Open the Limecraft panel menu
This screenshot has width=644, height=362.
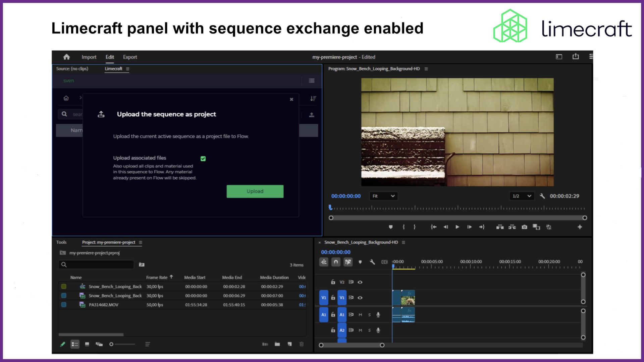pos(127,69)
